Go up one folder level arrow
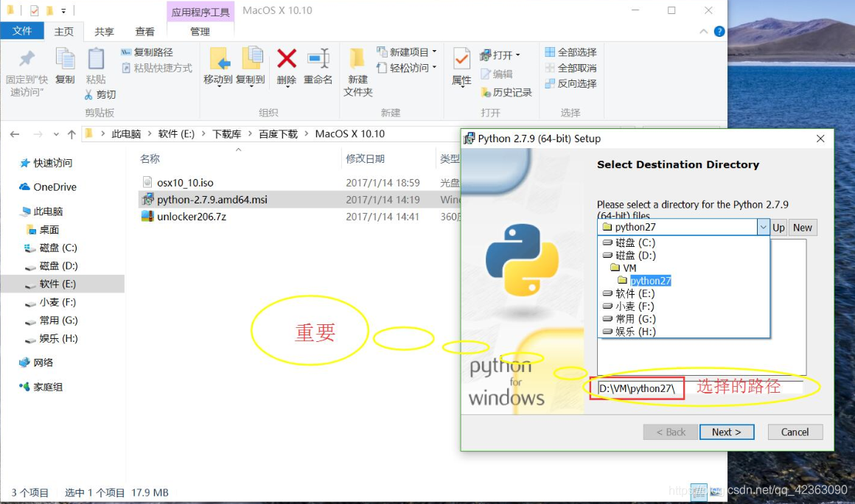Viewport: 855px width, 504px height. [x=71, y=134]
